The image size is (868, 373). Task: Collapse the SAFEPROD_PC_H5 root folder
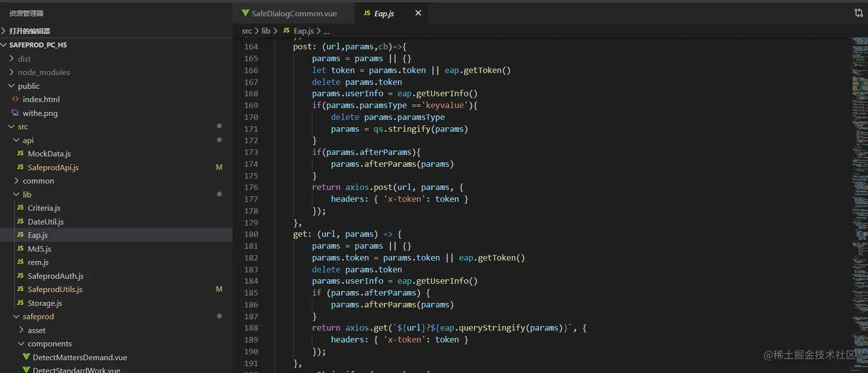tap(116, 45)
